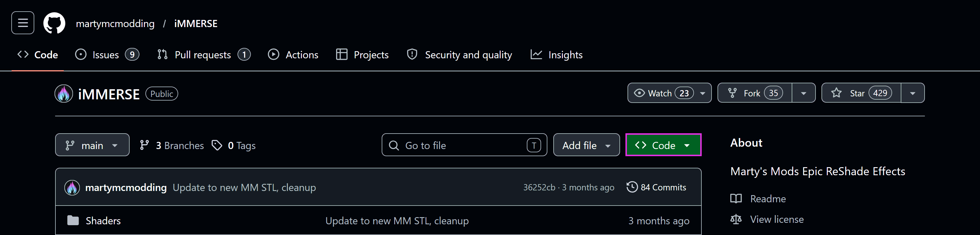This screenshot has height=235, width=980.
Task: Open the green Code clone dropdown
Action: coord(663,145)
